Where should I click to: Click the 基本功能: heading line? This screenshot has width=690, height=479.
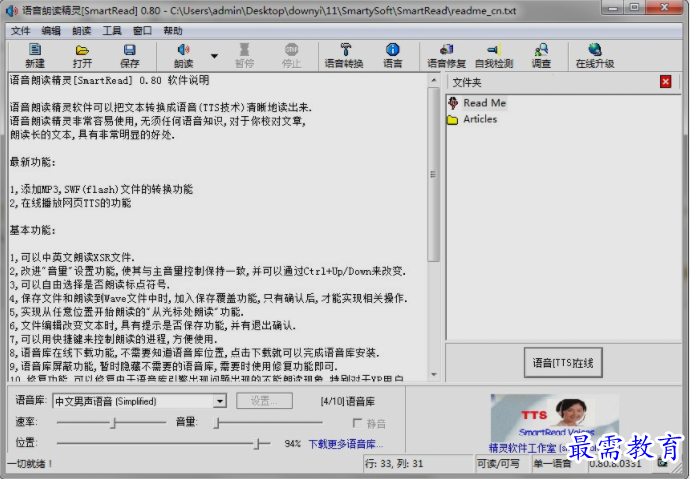33,230
